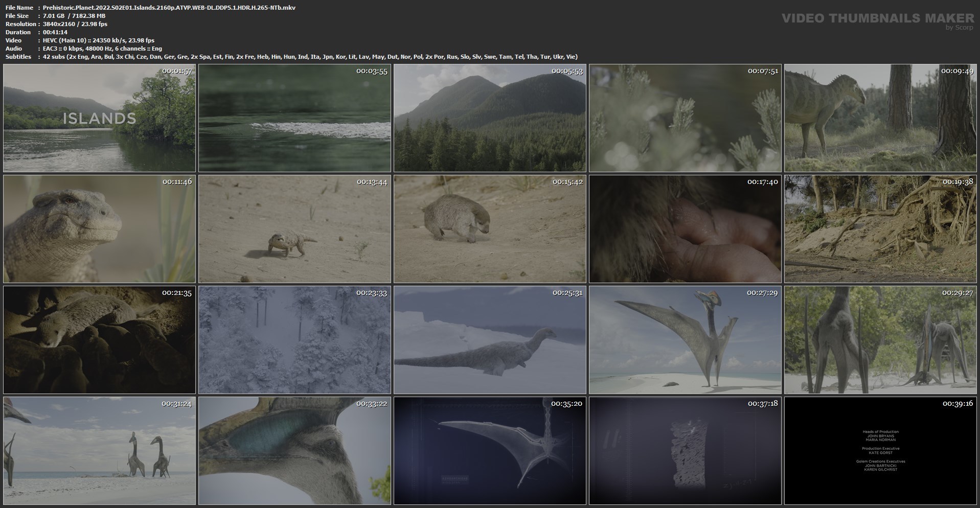
Task: Click the 00:23:33 snowy forest thumbnail
Action: coord(294,340)
